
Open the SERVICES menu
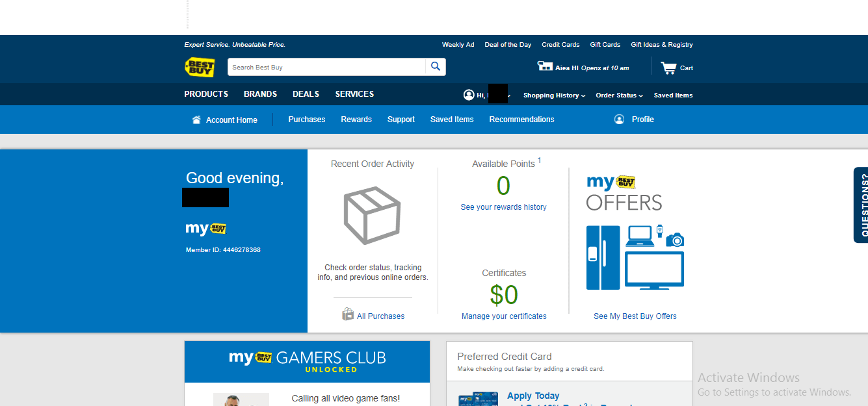pos(354,94)
